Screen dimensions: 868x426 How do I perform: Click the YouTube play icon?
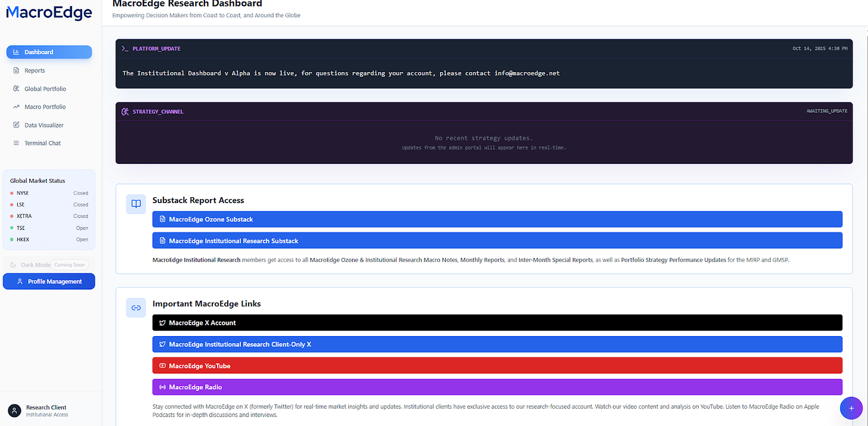pyautogui.click(x=162, y=366)
